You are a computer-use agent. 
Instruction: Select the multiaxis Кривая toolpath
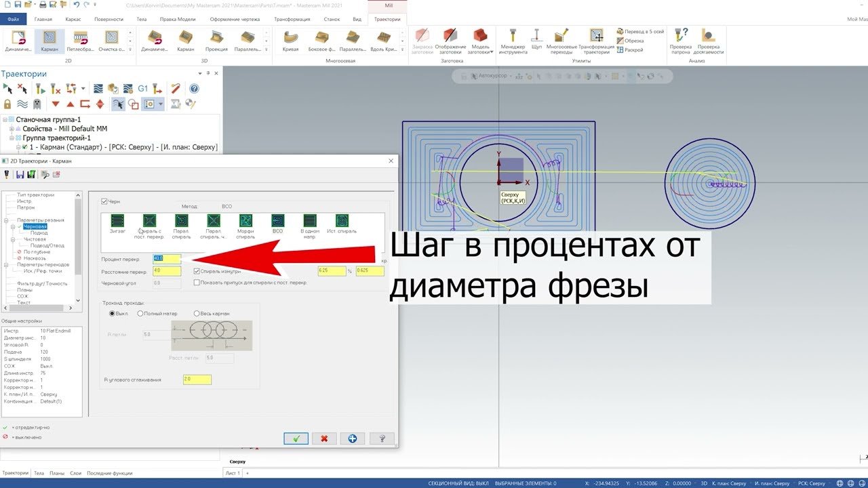tap(290, 41)
